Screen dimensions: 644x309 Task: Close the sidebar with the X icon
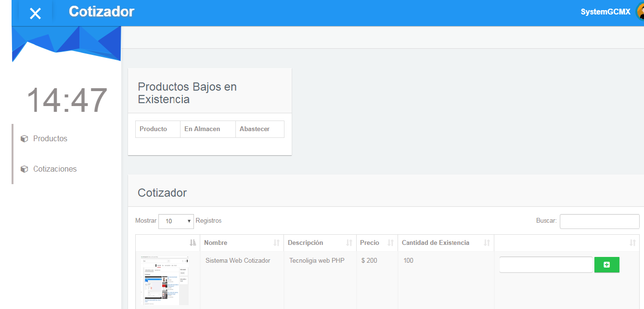(35, 13)
